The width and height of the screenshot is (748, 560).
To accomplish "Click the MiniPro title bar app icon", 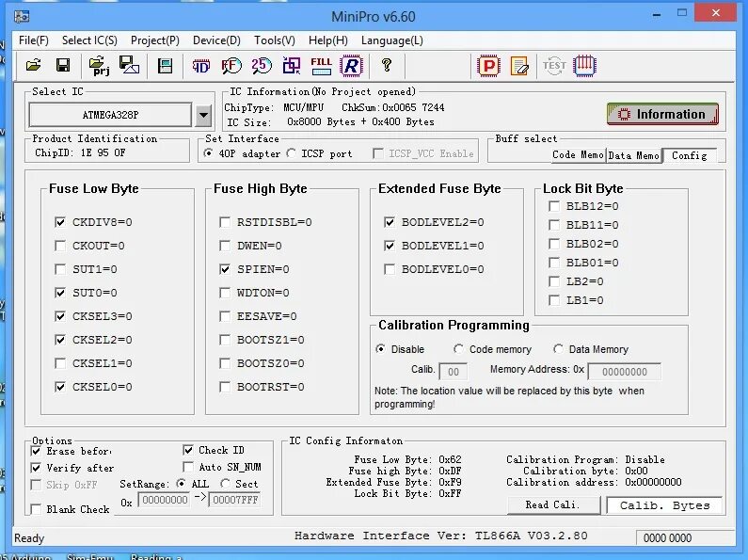I will click(22, 17).
